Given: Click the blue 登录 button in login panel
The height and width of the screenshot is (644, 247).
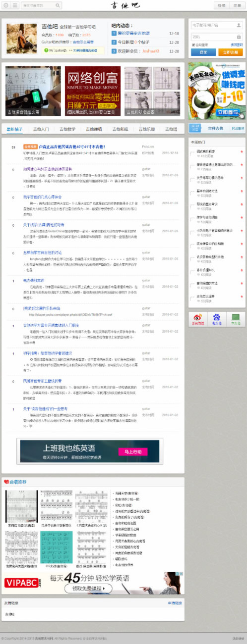Looking at the screenshot, I should (x=203, y=52).
